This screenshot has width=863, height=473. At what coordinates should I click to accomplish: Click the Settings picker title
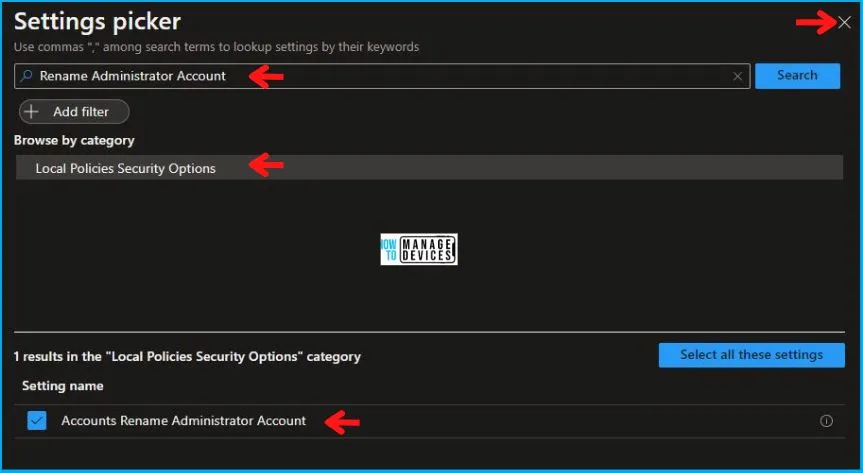point(97,22)
